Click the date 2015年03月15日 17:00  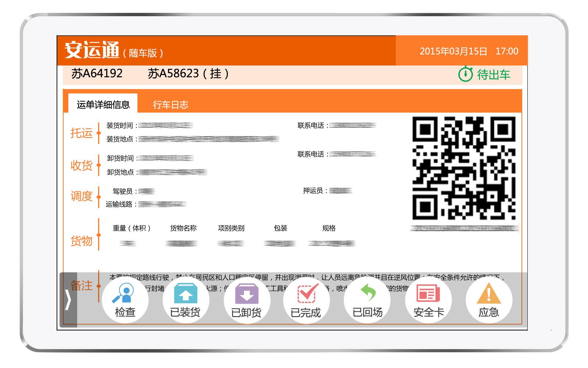point(469,51)
